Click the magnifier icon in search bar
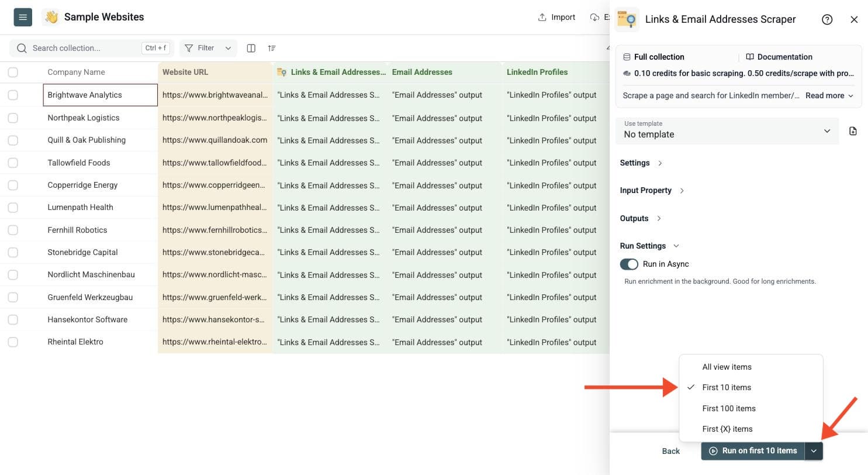 point(22,49)
